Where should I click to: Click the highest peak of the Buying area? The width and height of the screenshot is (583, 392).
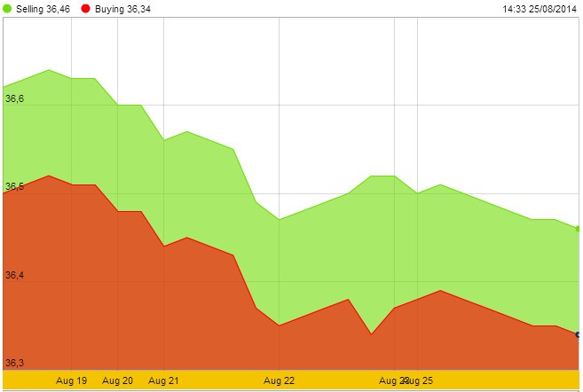coord(49,176)
